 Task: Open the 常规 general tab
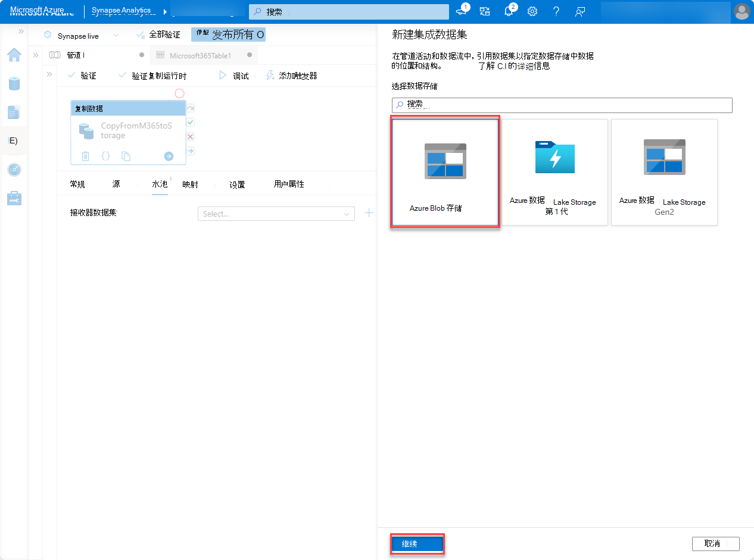pyautogui.click(x=77, y=184)
